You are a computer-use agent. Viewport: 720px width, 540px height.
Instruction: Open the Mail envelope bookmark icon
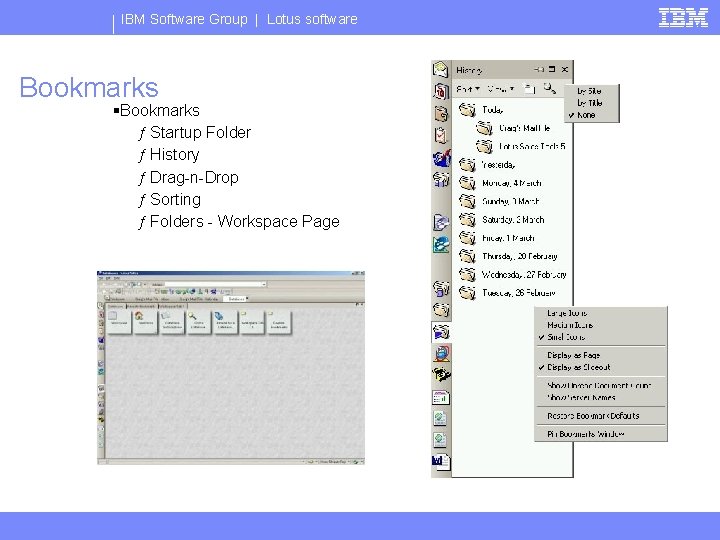(440, 69)
